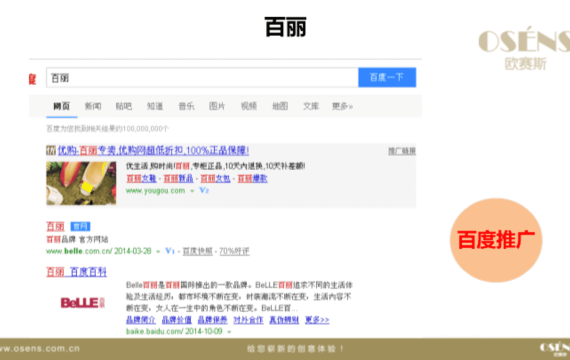Viewport: 570px width, 360px height.
Task: Open the 更多>> baike sublink
Action: tap(317, 320)
